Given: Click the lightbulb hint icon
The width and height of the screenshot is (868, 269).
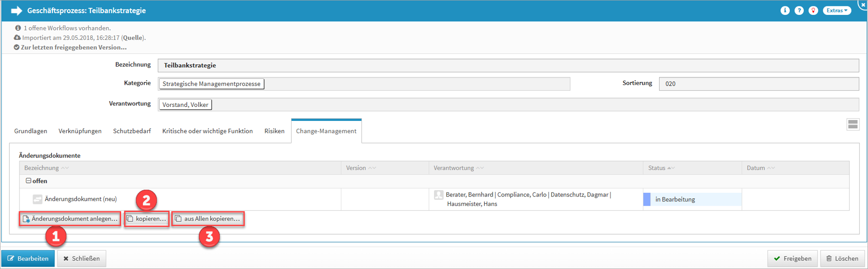Looking at the screenshot, I should coord(813,10).
